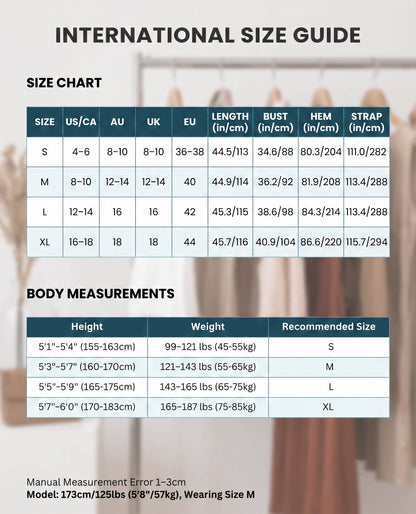Click the SIZE CHART heading

(x=64, y=83)
